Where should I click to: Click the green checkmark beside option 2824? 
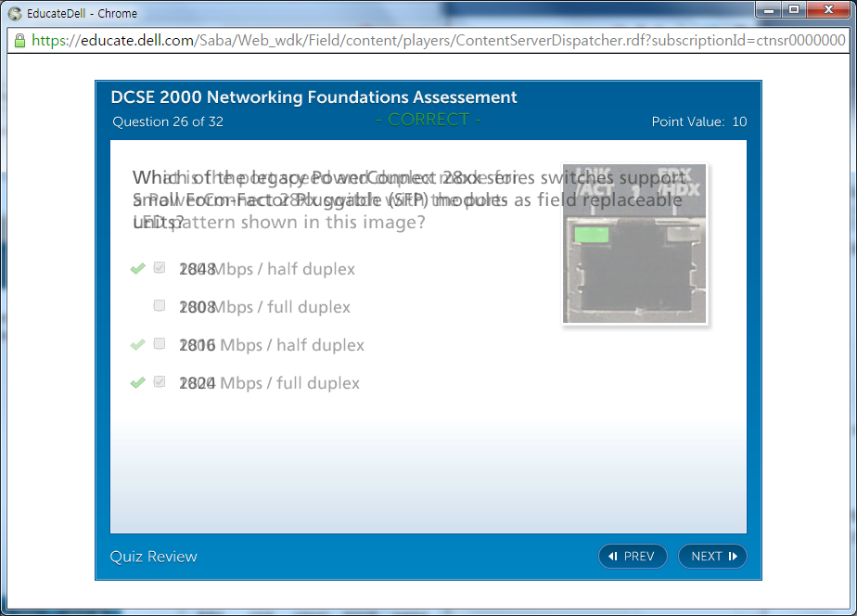[x=138, y=382]
